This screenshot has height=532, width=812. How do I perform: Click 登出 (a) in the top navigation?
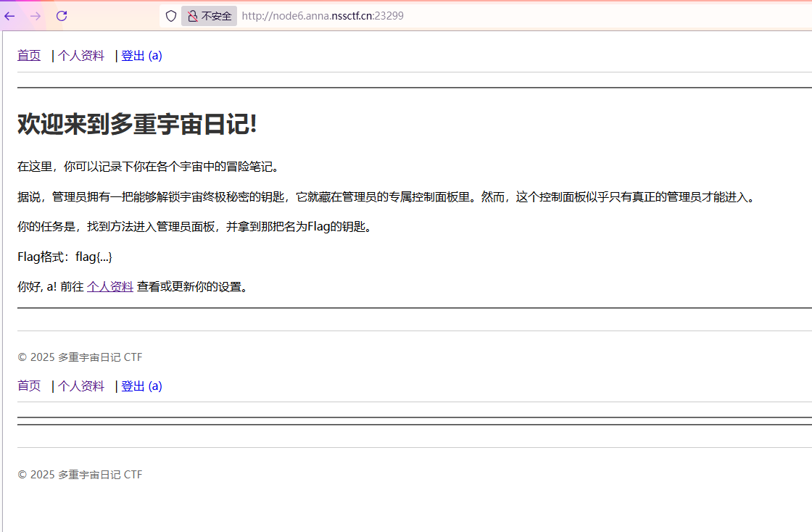point(141,56)
